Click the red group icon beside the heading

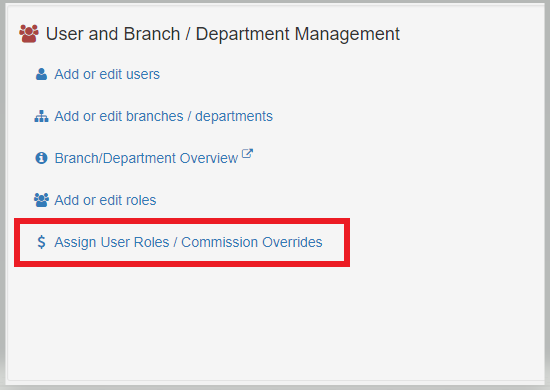(x=29, y=34)
